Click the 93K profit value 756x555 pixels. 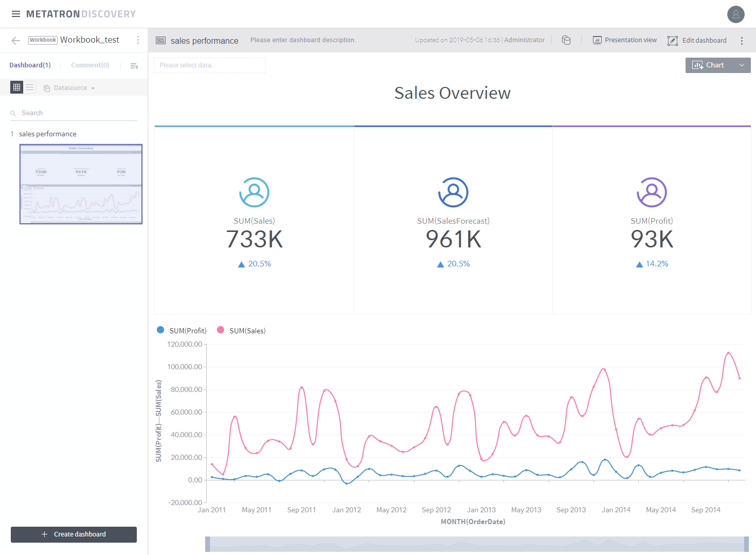coord(652,239)
